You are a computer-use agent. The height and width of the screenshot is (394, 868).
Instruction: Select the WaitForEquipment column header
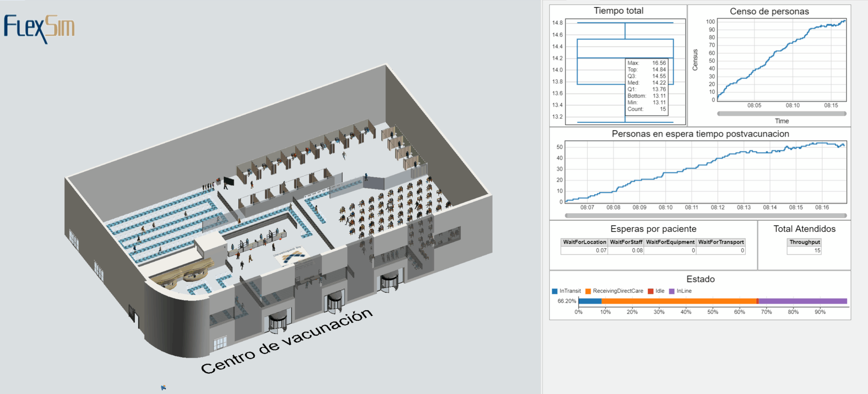670,242
